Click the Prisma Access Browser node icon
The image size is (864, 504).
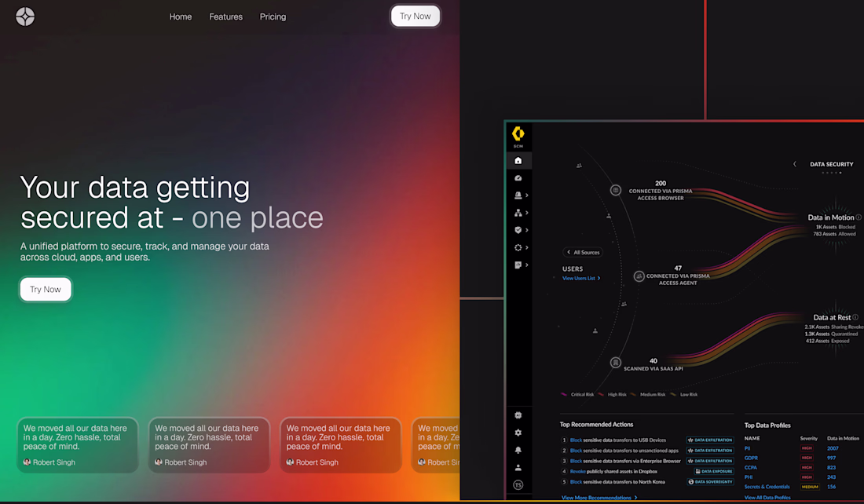point(616,190)
